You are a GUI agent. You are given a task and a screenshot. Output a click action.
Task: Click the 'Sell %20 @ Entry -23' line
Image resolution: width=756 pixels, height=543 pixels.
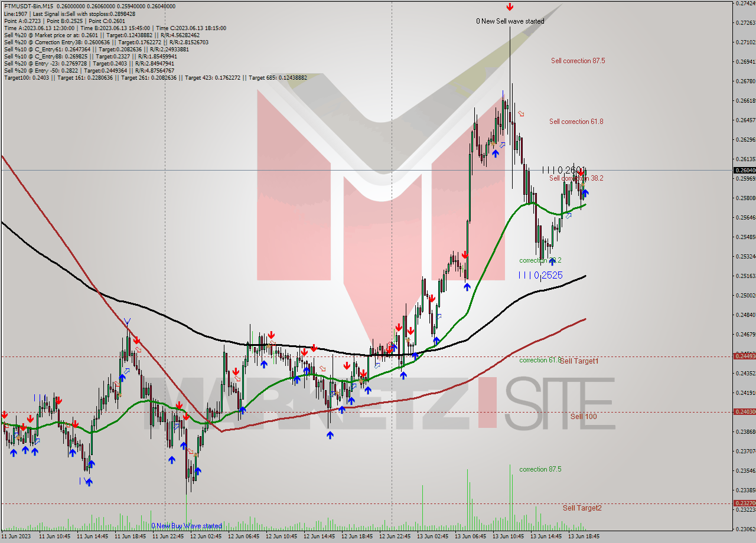click(89, 63)
